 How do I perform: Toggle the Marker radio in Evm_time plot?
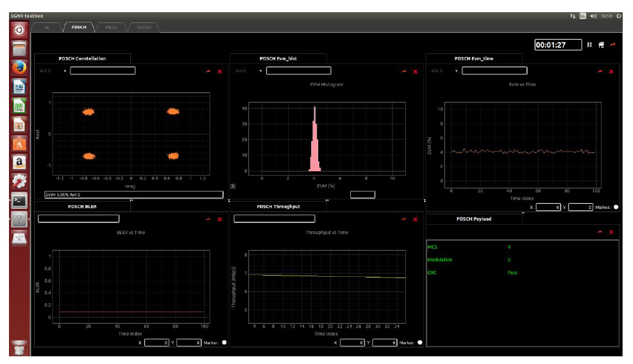[x=616, y=207]
